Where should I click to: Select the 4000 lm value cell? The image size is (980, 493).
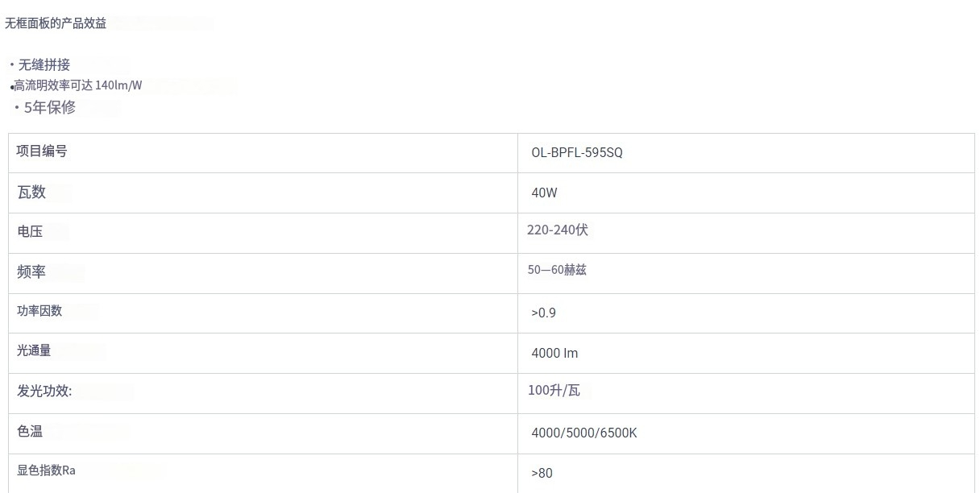554,353
